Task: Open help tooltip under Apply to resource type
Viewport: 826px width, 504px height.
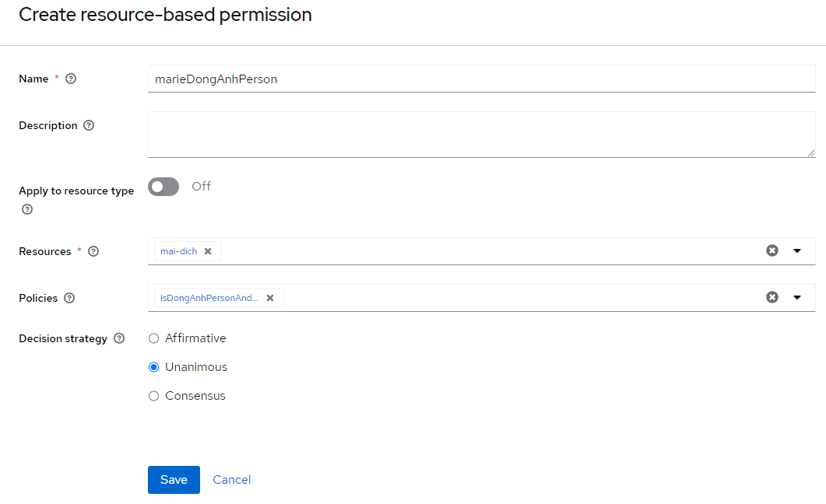Action: [x=27, y=209]
